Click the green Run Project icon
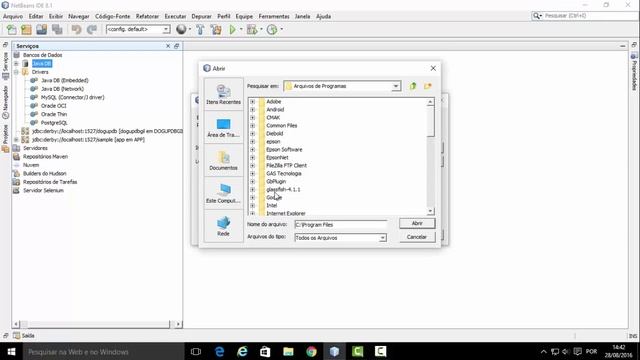 pyautogui.click(x=232, y=29)
